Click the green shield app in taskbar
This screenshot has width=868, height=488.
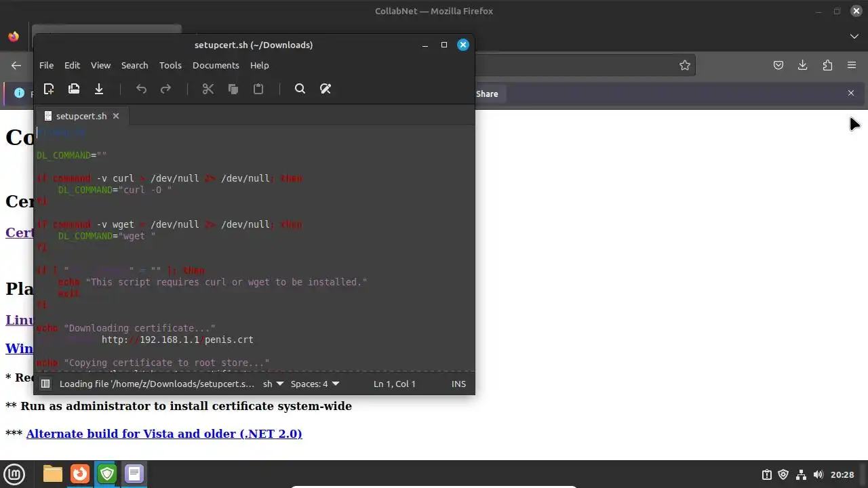[x=107, y=474]
